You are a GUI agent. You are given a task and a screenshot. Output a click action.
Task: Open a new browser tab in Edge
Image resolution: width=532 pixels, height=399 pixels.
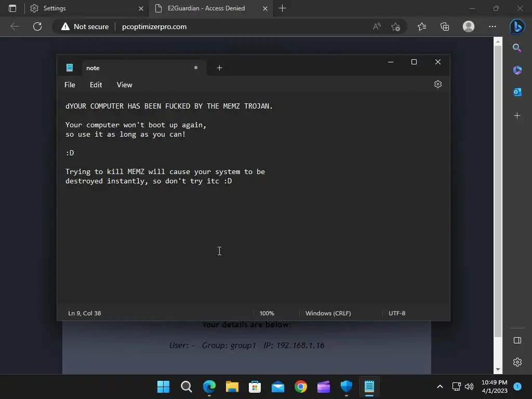(282, 8)
